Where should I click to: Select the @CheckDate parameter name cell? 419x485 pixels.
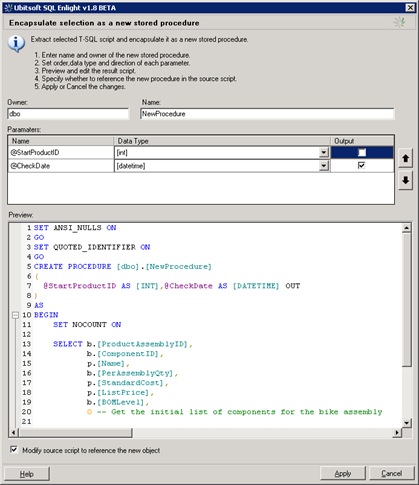pyautogui.click(x=61, y=166)
